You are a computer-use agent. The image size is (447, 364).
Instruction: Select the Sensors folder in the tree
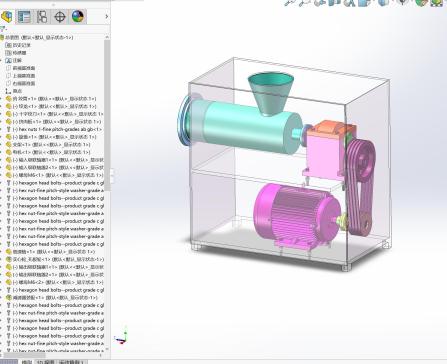coord(16,53)
